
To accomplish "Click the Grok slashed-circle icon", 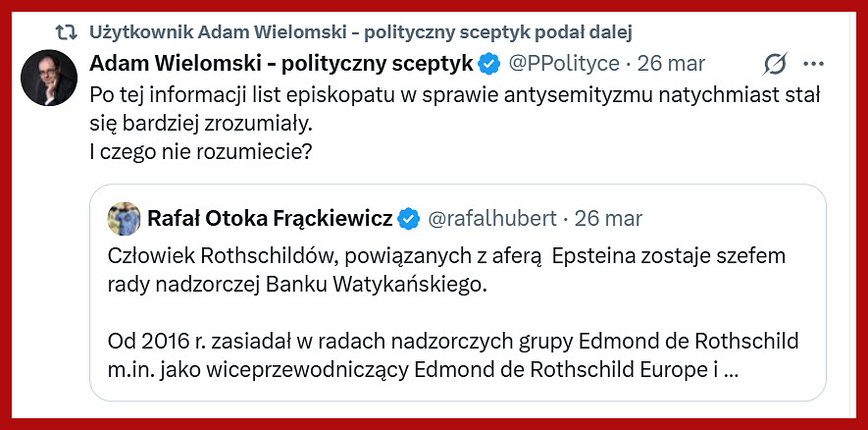I will pyautogui.click(x=775, y=65).
